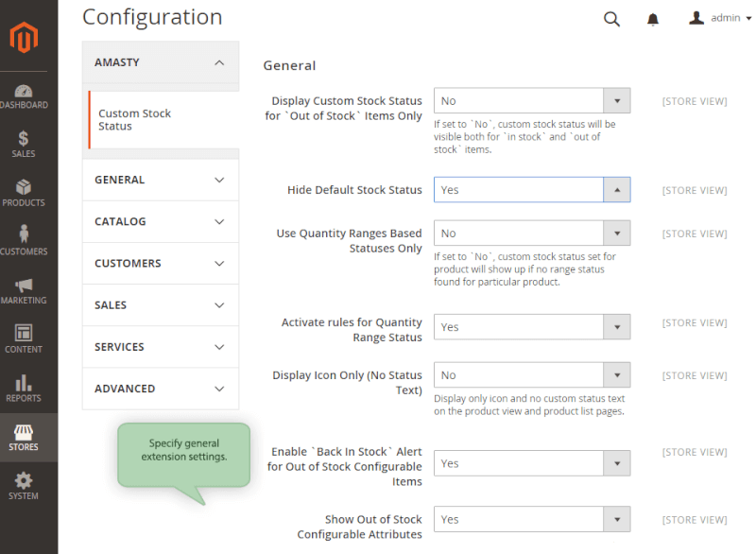
Task: Check admin notifications bell
Action: tap(654, 18)
